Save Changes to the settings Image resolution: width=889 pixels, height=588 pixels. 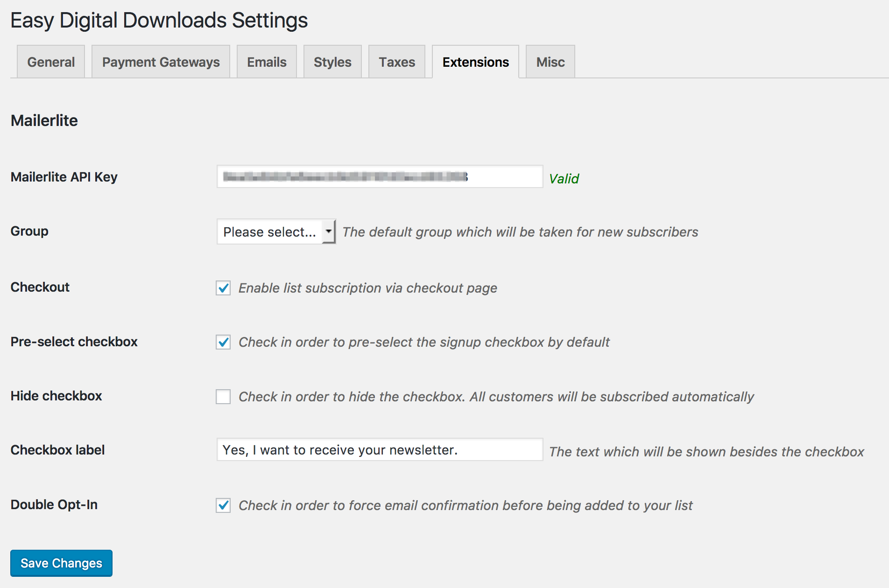pyautogui.click(x=61, y=563)
